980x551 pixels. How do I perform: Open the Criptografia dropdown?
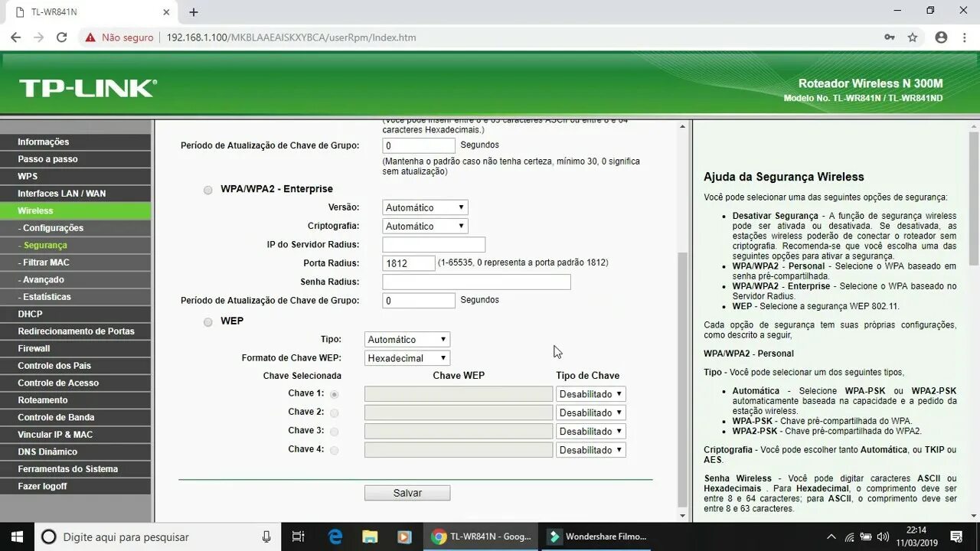425,226
